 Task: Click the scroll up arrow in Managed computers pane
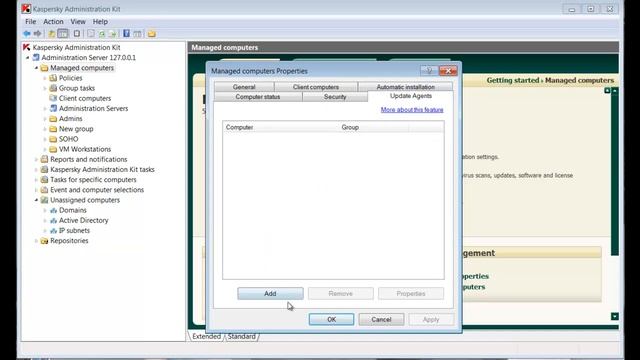(x=615, y=90)
